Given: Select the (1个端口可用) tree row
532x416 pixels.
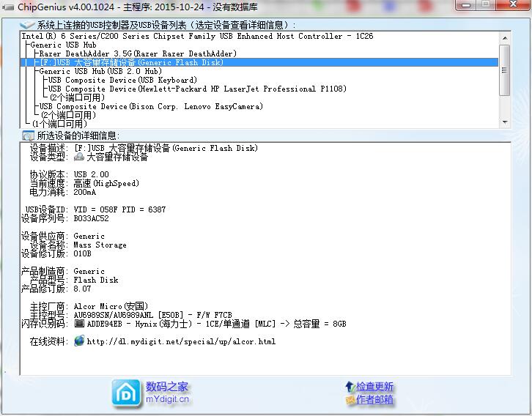Looking at the screenshot, I should tap(59, 124).
